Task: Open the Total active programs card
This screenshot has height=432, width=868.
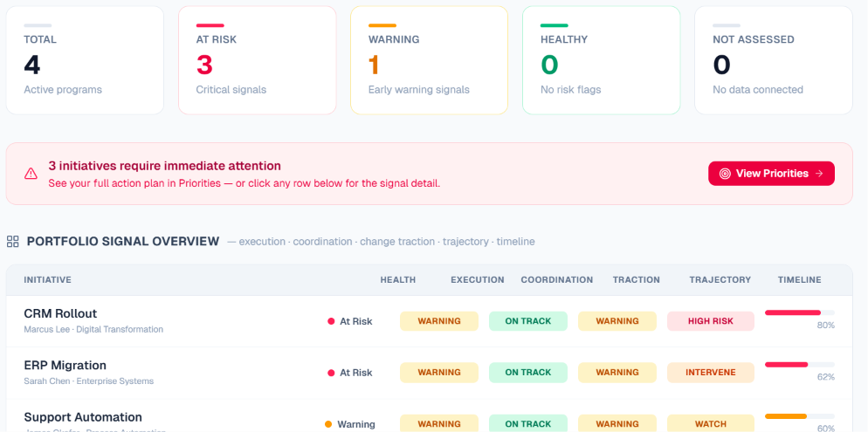Action: pyautogui.click(x=85, y=60)
